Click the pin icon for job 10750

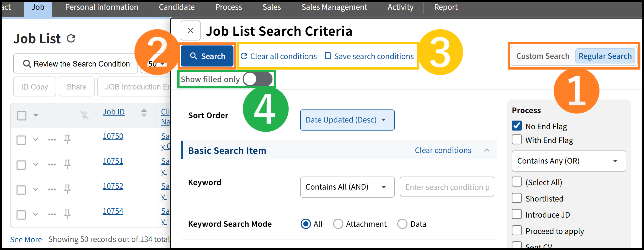click(x=67, y=139)
